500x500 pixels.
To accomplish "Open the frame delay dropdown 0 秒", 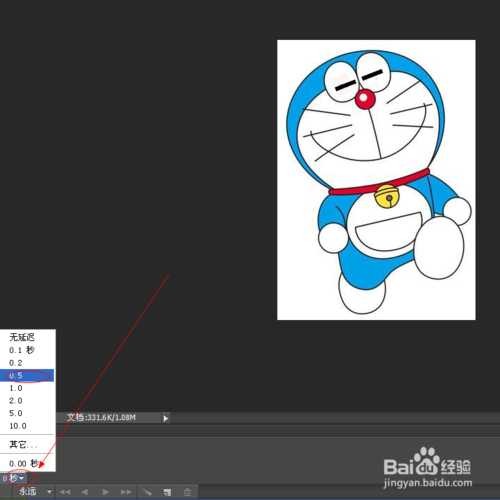I will pos(13,478).
